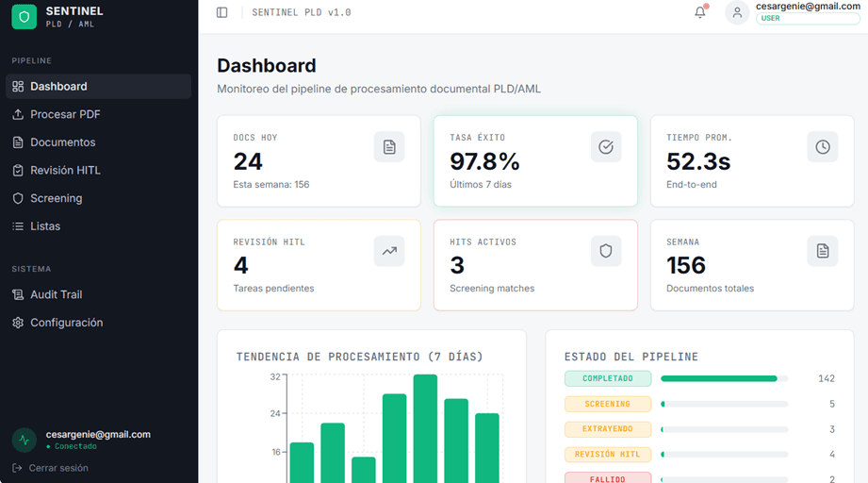Go to Procesar PDF
This screenshot has width=868, height=483.
tap(99, 114)
